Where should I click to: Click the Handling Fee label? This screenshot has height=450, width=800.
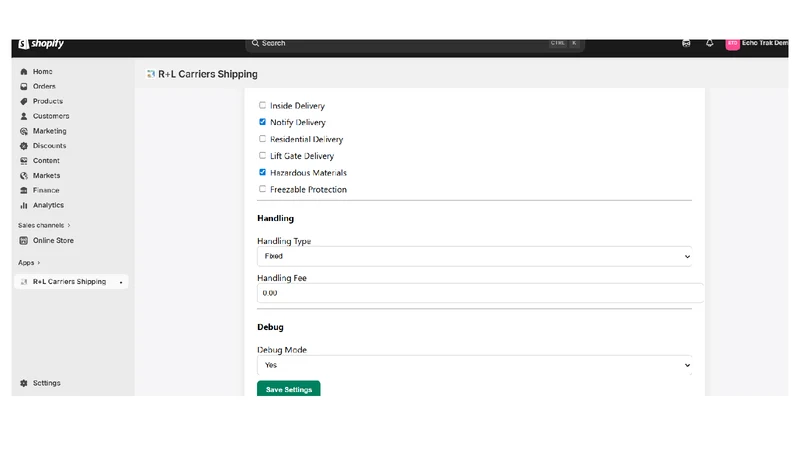pos(282,278)
